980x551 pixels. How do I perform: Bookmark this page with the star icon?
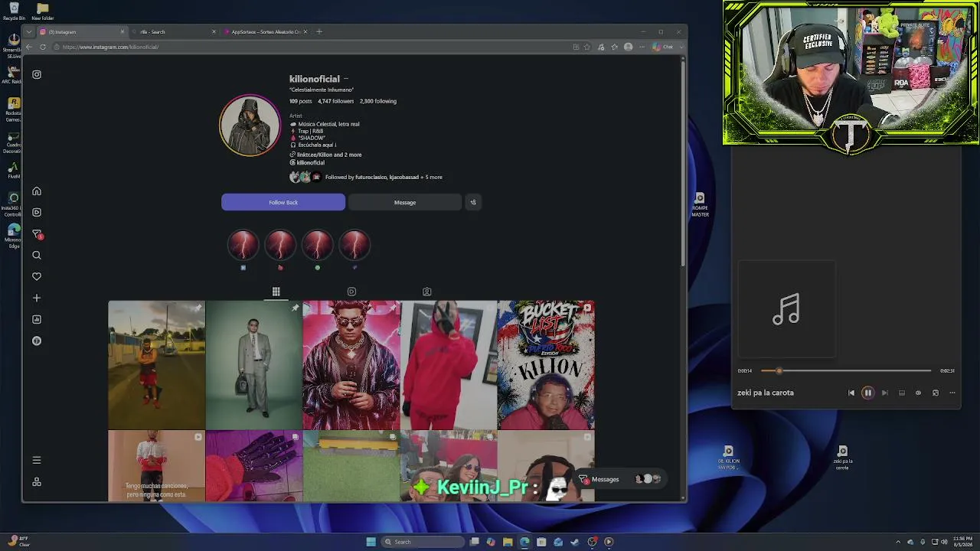tap(587, 47)
